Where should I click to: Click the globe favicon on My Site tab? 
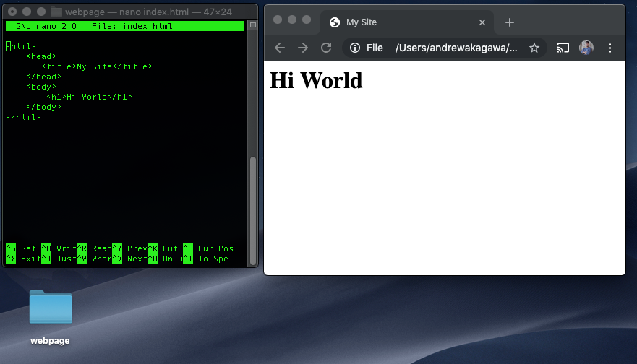334,22
